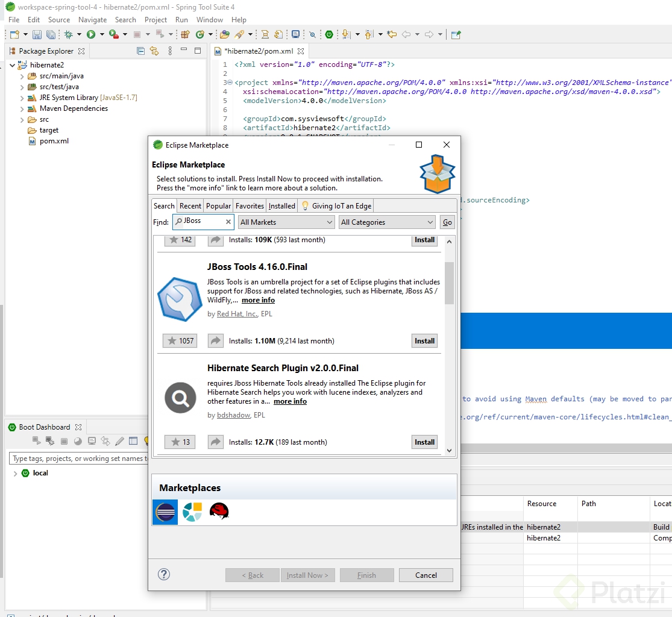
Task: Minimize the Package Explorer panel
Action: [x=184, y=49]
